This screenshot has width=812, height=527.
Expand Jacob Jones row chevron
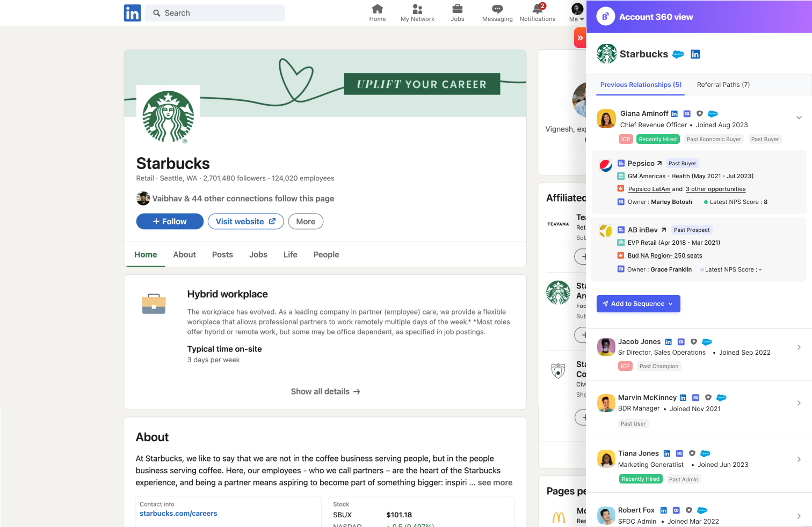click(799, 347)
